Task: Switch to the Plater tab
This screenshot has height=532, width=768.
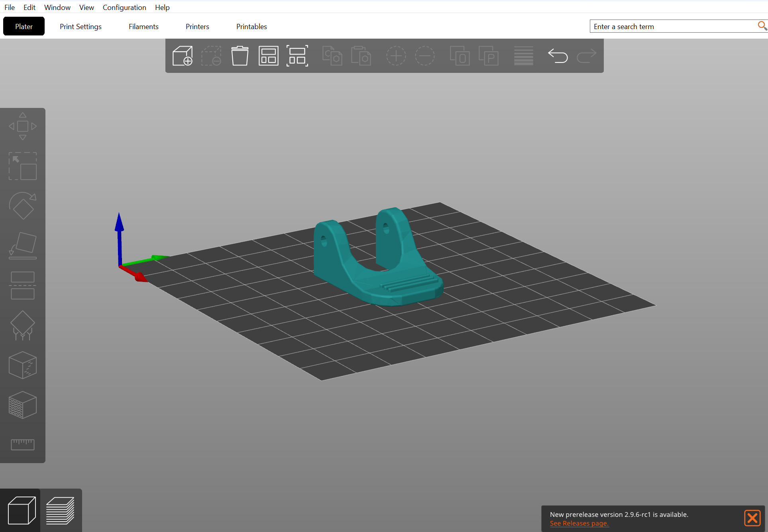Action: (x=24, y=26)
